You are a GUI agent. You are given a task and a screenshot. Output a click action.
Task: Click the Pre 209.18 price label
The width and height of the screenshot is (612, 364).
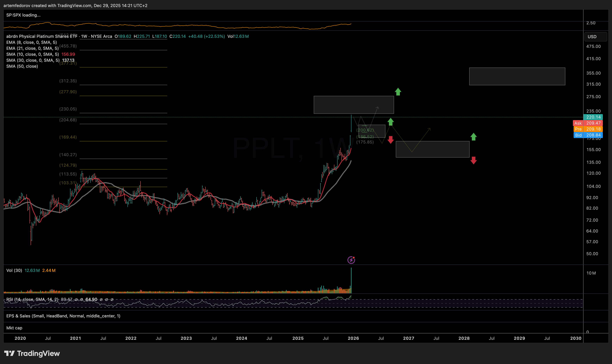(588, 129)
